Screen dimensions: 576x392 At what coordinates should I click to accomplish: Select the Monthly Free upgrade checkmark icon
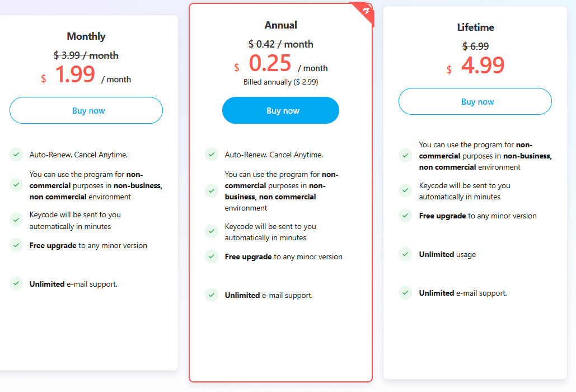16,245
